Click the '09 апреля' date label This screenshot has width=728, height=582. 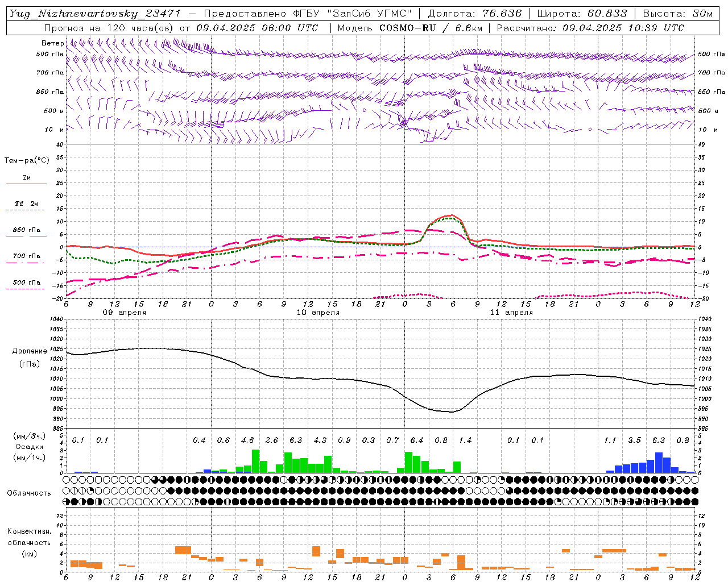coord(124,313)
